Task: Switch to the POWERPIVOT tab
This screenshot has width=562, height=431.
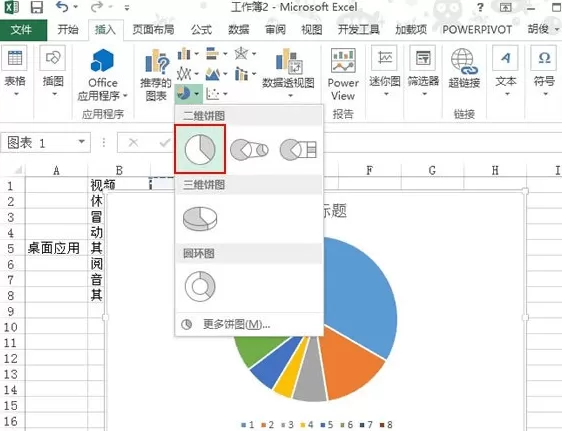Action: click(x=477, y=30)
